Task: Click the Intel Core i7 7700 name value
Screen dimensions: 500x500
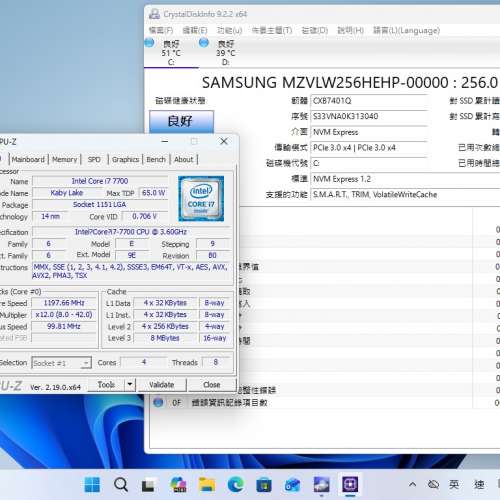Action: [x=100, y=181]
